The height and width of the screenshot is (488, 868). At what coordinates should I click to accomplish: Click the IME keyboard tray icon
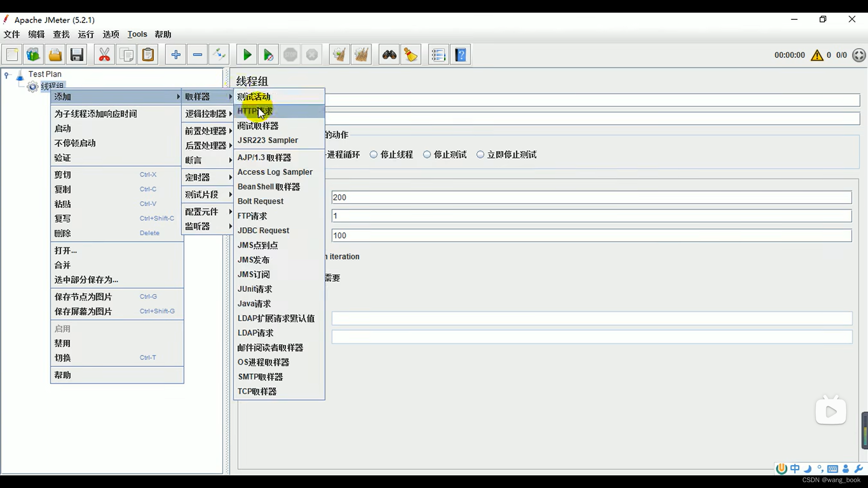point(833,469)
